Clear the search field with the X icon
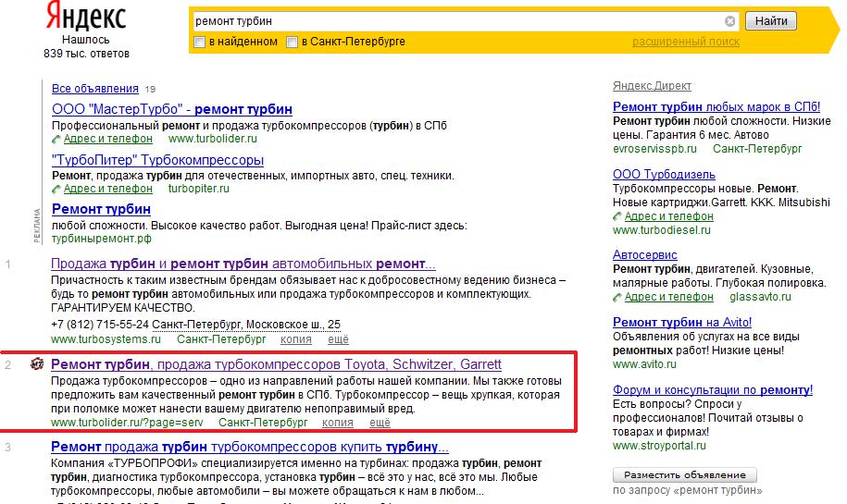Screen dimensions: 847x504 [x=729, y=21]
